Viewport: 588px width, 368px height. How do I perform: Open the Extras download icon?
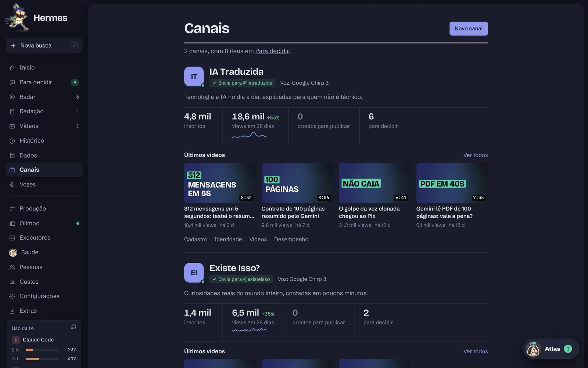tap(12, 311)
